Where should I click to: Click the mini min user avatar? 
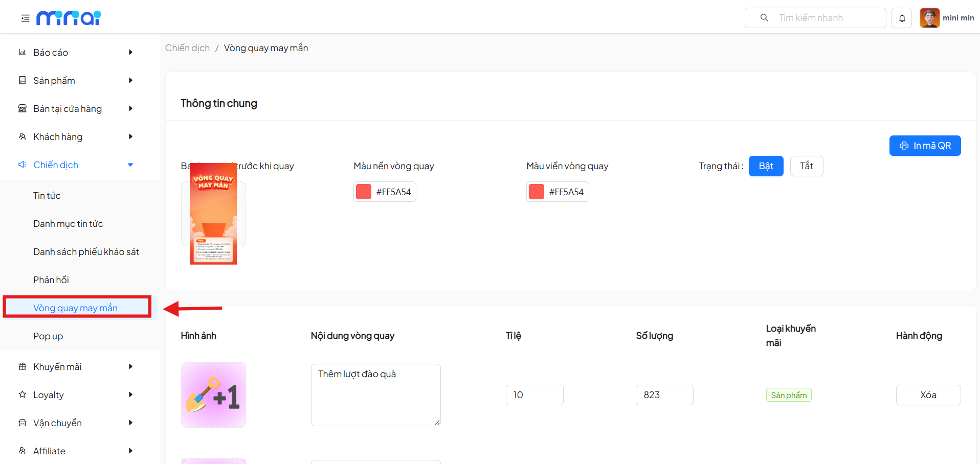tap(929, 18)
